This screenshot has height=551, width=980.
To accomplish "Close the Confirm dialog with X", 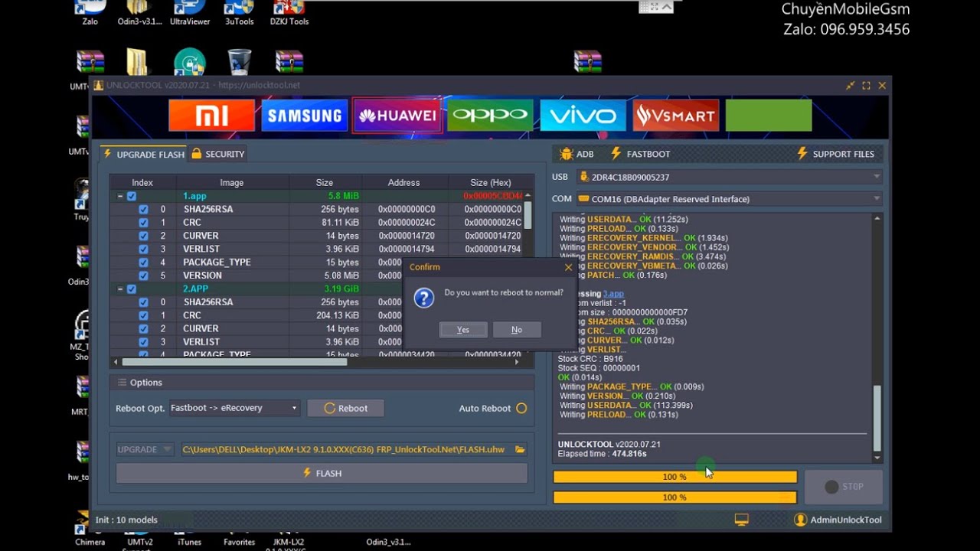I will (568, 267).
